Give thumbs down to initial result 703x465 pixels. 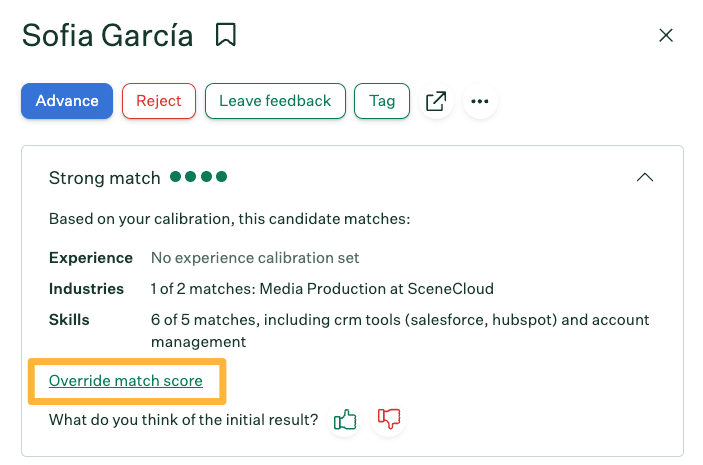(389, 420)
